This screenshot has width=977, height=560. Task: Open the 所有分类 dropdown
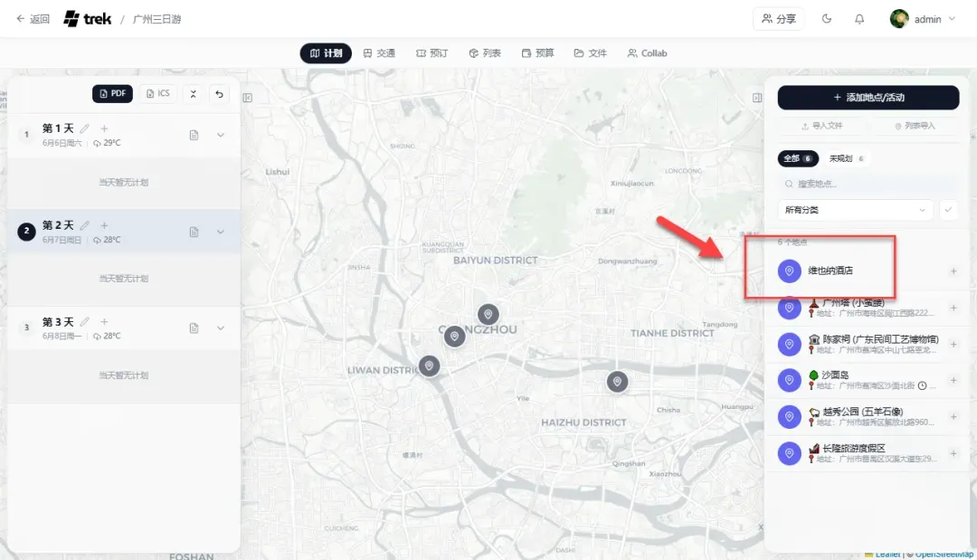coord(855,210)
